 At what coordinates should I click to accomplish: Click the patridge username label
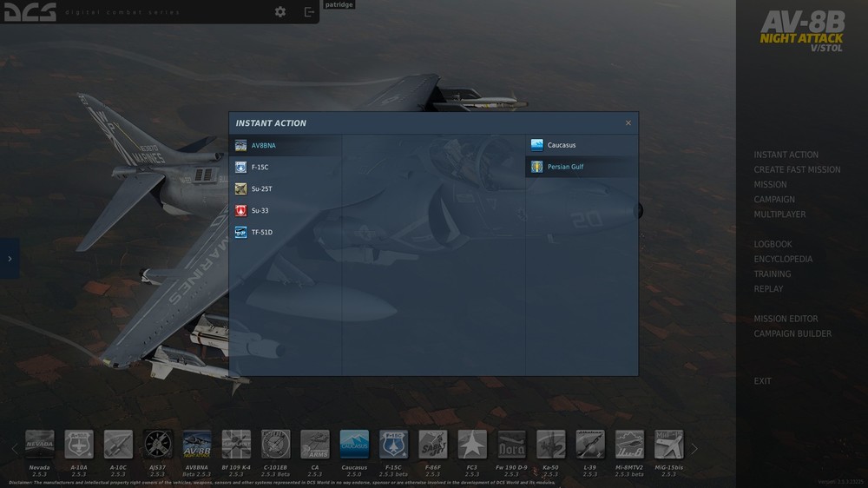click(x=339, y=4)
